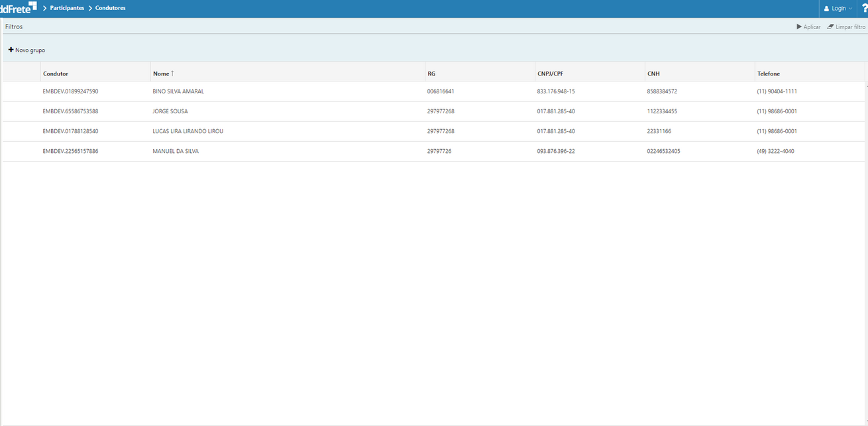Click the plus icon beside Novo grupo
Viewport: 868px width, 426px height.
click(11, 50)
